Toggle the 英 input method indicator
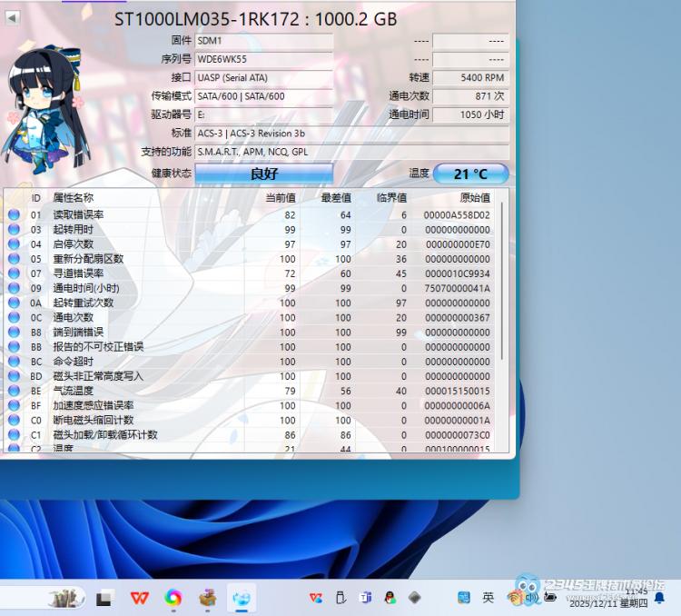Viewport: 681px width, 616px height. tap(489, 597)
